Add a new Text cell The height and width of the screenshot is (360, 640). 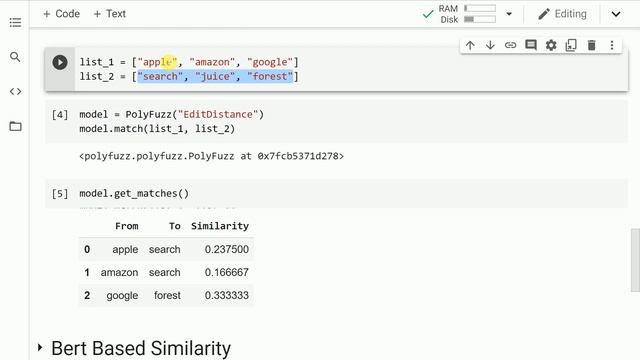point(109,14)
